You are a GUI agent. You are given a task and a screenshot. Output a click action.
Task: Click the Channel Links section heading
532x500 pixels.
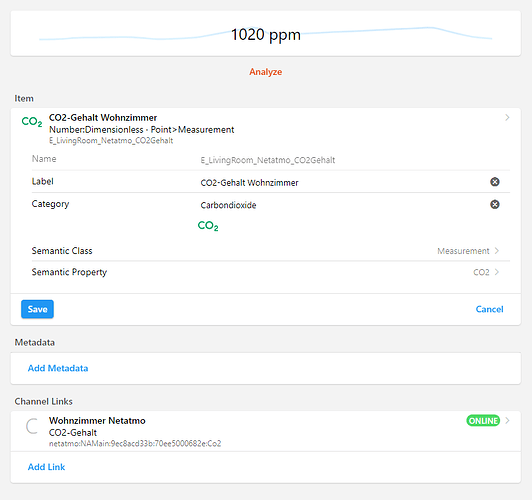pyautogui.click(x=43, y=402)
